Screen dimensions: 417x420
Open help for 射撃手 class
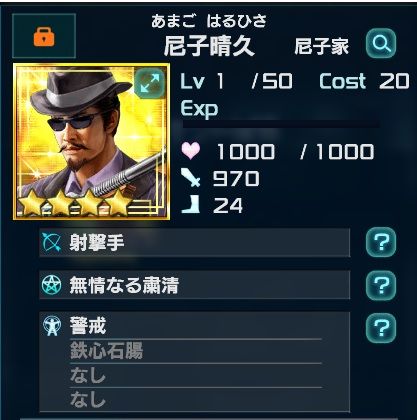tap(381, 242)
